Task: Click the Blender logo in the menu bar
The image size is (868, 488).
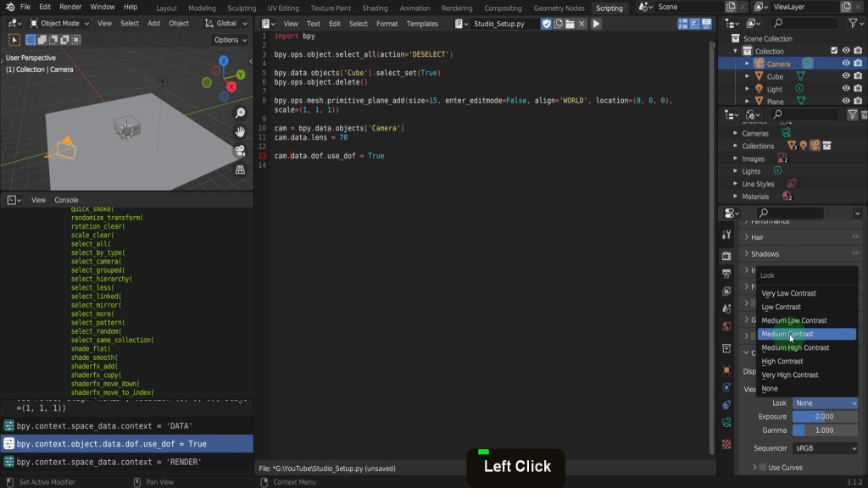Action: tap(8, 7)
